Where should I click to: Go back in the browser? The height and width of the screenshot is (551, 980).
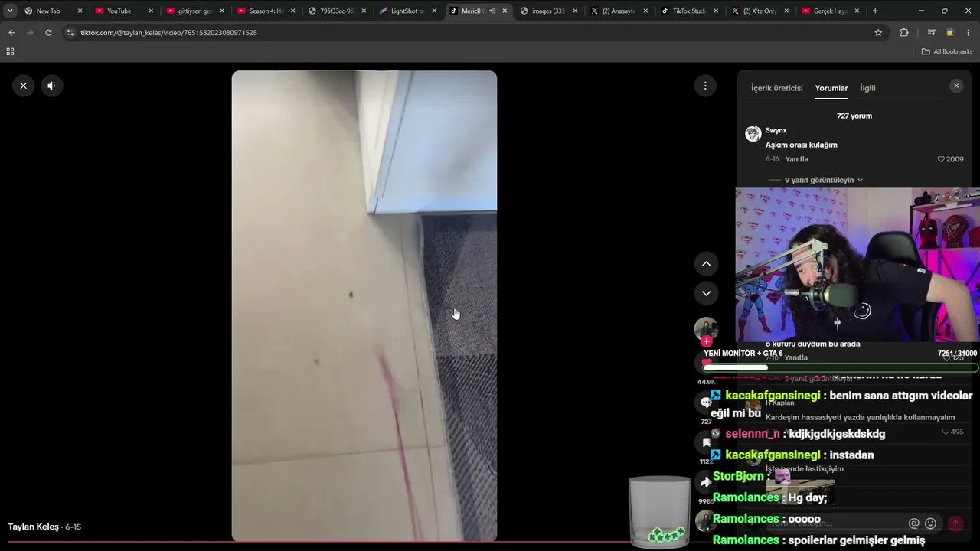point(11,33)
